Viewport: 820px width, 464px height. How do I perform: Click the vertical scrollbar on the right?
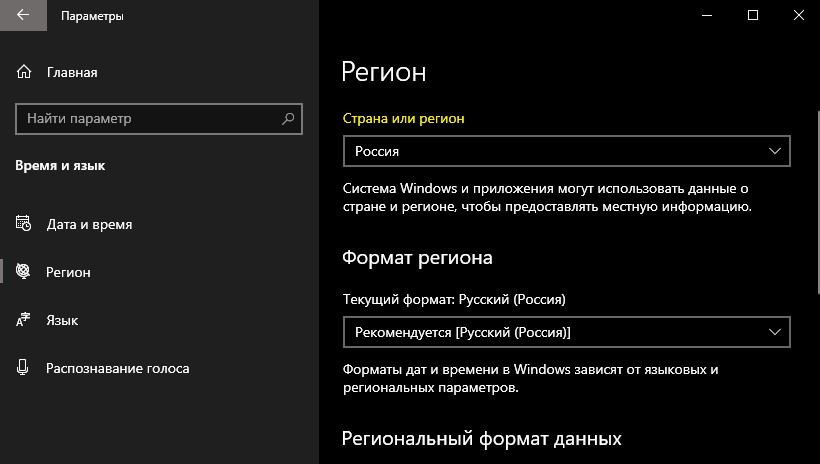click(817, 201)
